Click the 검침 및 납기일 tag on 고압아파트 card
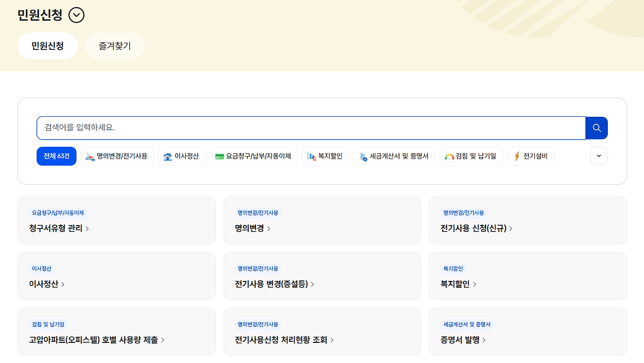This screenshot has width=644, height=363. (x=48, y=325)
